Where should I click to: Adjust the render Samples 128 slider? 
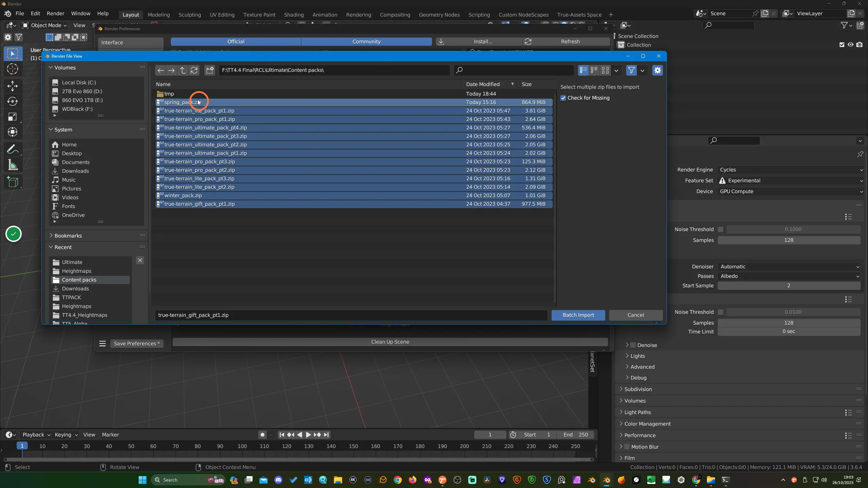point(789,323)
